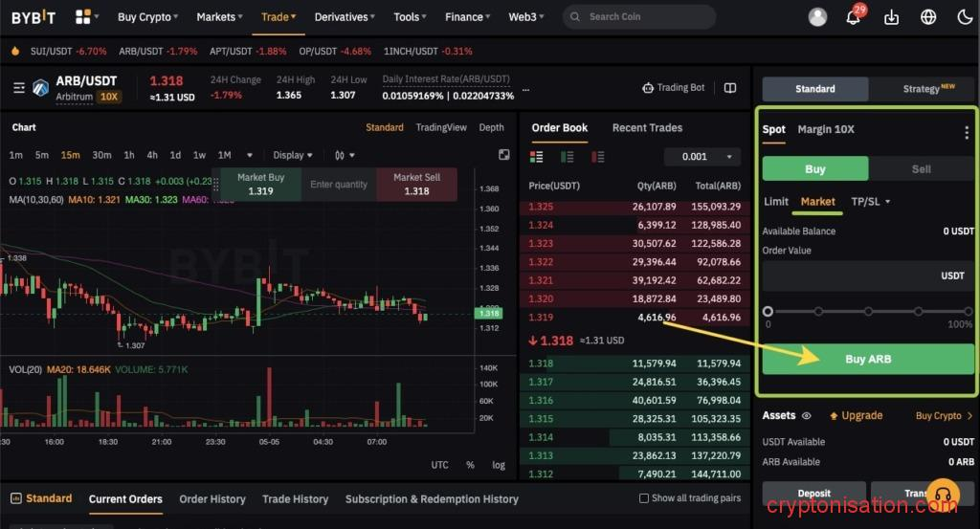The width and height of the screenshot is (980, 529).
Task: Follow the Buy Crypto link in Assets
Action: click(x=944, y=416)
